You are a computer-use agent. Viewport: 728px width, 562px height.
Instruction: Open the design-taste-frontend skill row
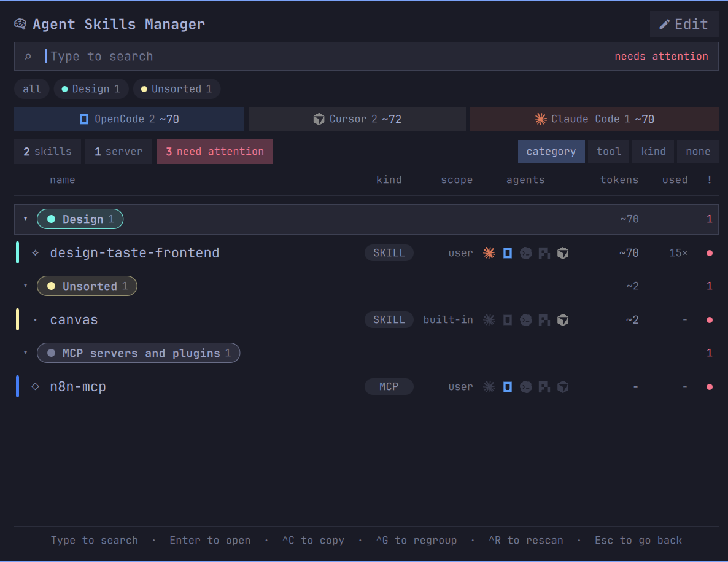pyautogui.click(x=366, y=253)
